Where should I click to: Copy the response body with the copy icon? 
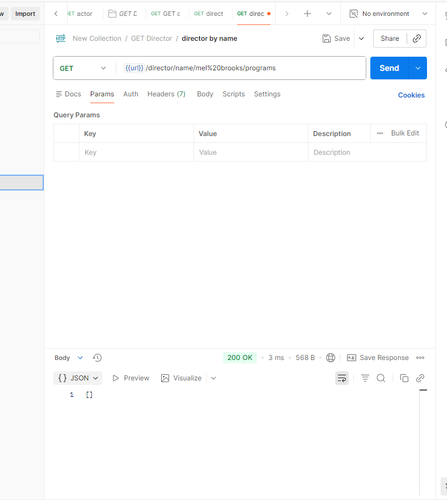tap(404, 378)
